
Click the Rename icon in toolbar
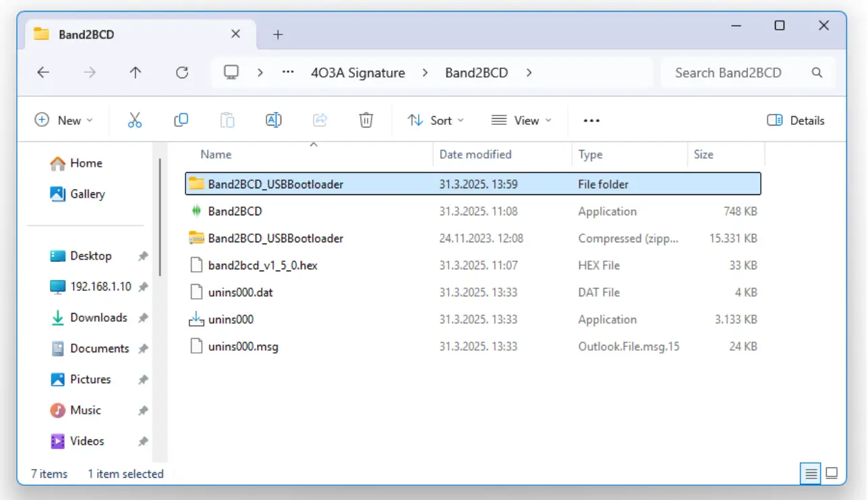pos(273,120)
